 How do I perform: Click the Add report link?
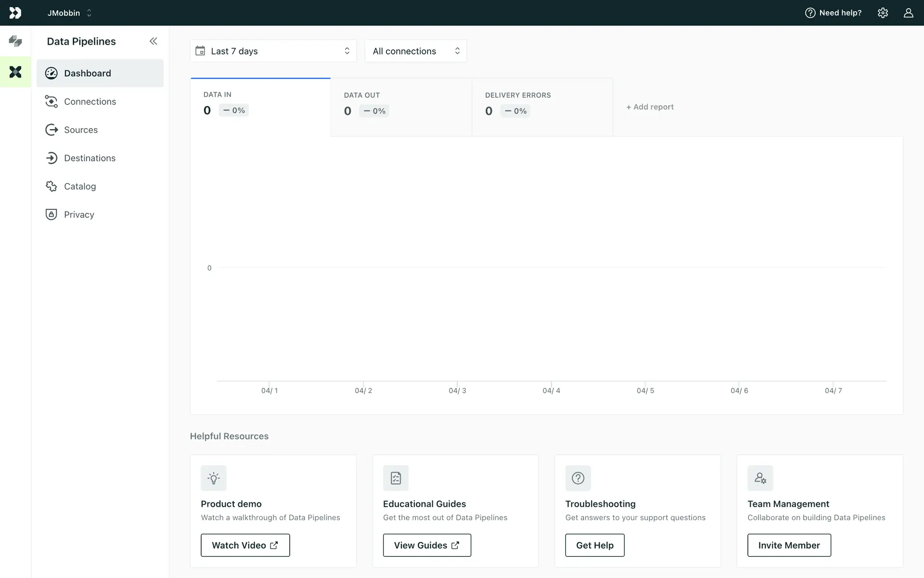tap(650, 107)
